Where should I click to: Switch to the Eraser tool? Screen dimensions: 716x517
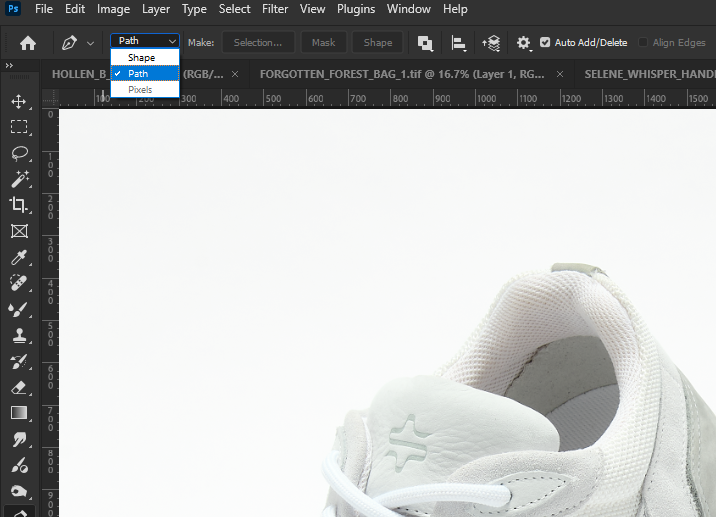tap(18, 387)
